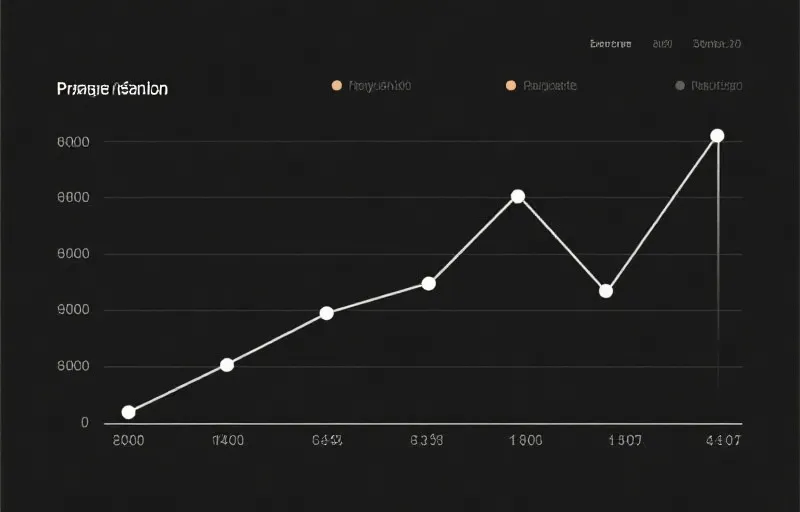Click the x-axis label 2000
800x512 pixels.
[x=128, y=439]
